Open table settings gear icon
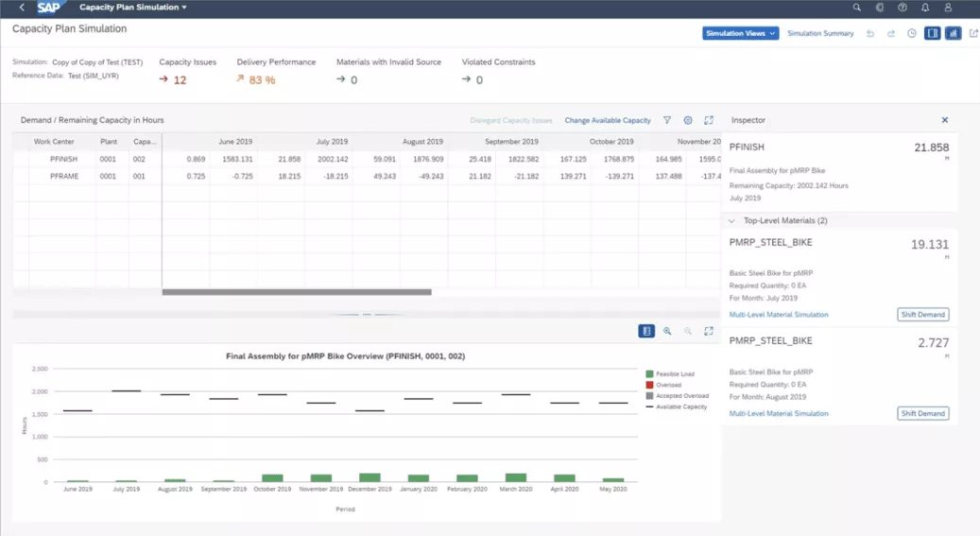 687,120
